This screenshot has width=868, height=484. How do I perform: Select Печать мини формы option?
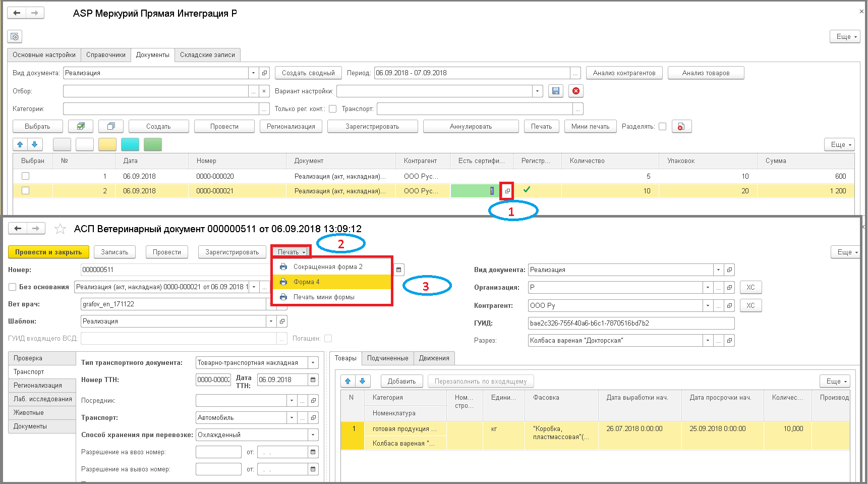[x=332, y=297]
